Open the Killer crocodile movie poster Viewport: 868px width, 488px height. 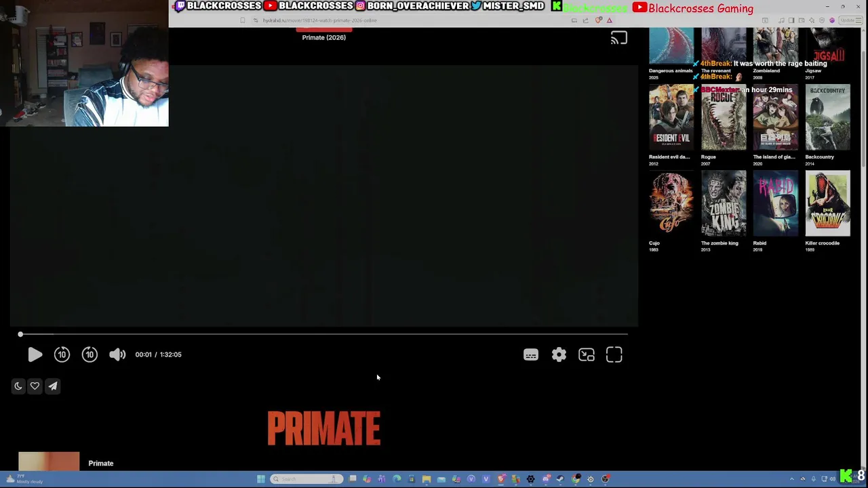(x=827, y=203)
